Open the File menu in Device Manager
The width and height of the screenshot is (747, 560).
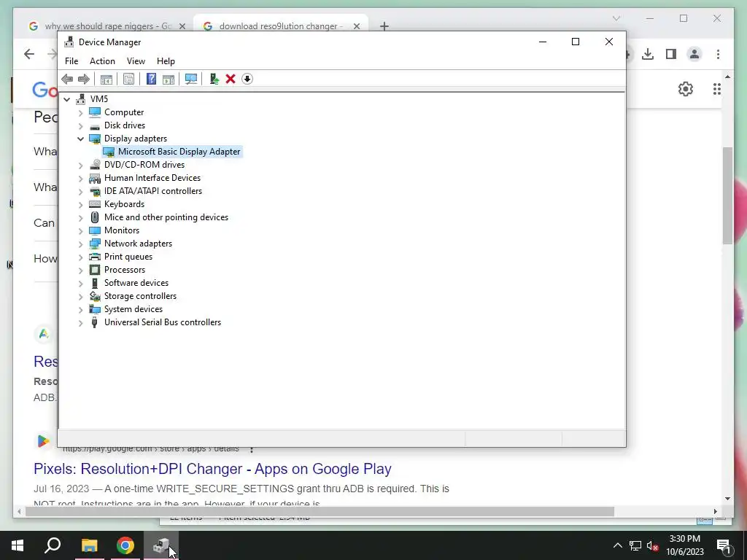click(x=71, y=61)
